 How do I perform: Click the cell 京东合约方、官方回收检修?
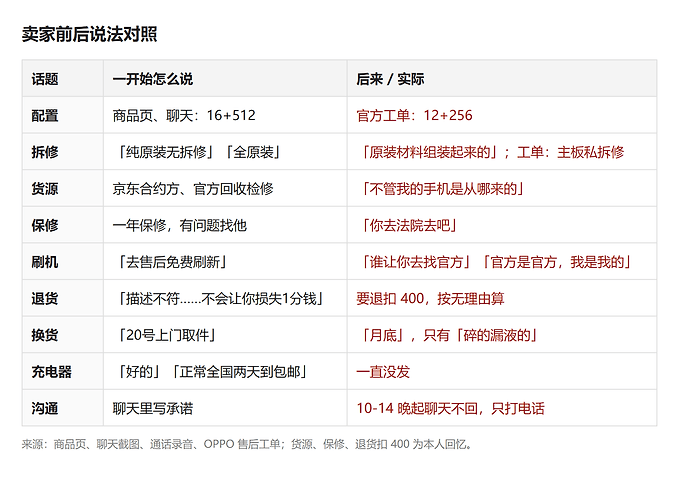(x=225, y=188)
